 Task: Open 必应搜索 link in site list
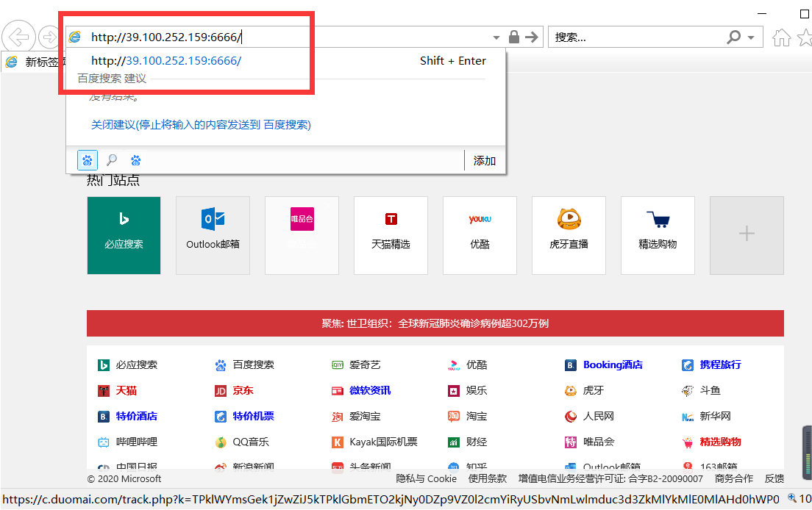137,364
